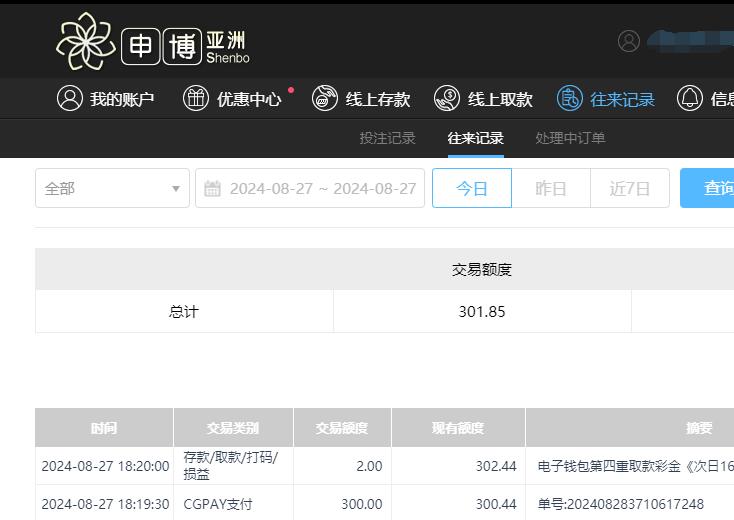Click the Shenbo flower logo

86,41
